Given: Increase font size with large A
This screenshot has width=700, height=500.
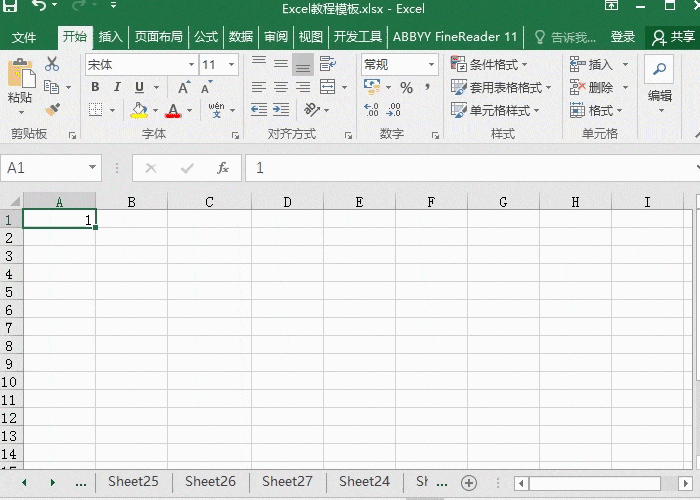Looking at the screenshot, I should (x=183, y=87).
